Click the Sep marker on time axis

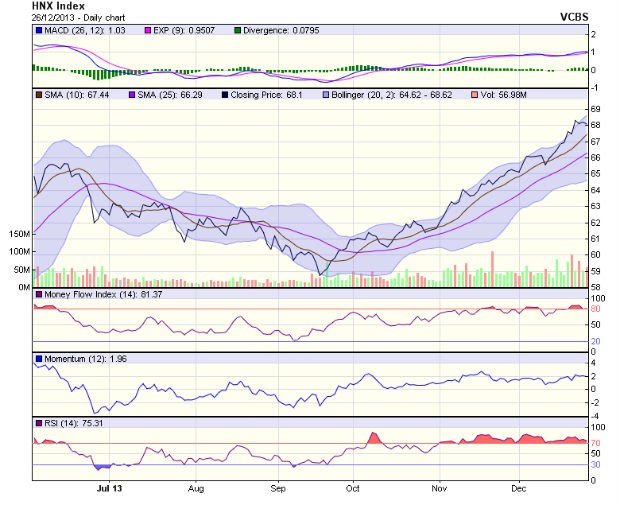[x=278, y=489]
